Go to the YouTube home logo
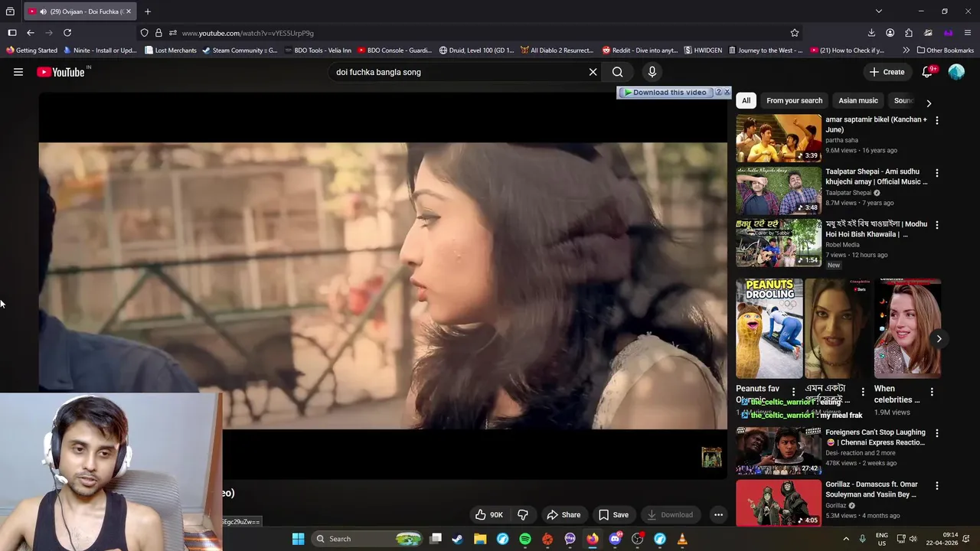 pyautogui.click(x=60, y=72)
